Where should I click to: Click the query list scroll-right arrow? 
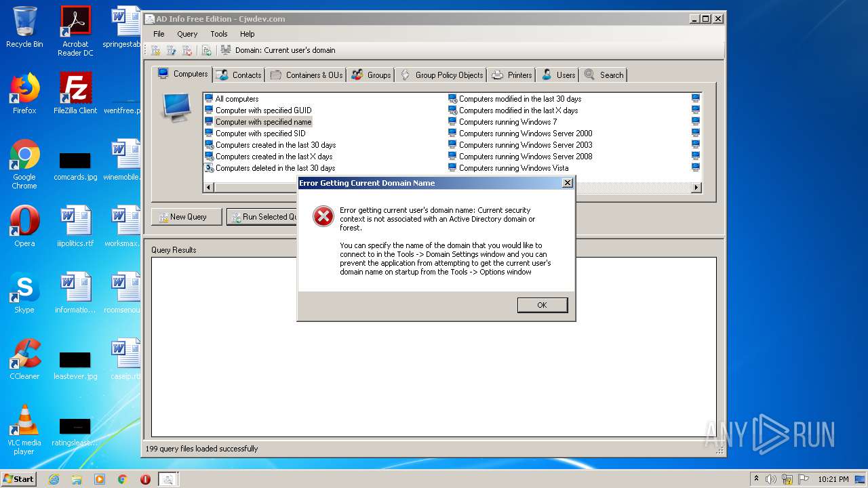click(696, 187)
